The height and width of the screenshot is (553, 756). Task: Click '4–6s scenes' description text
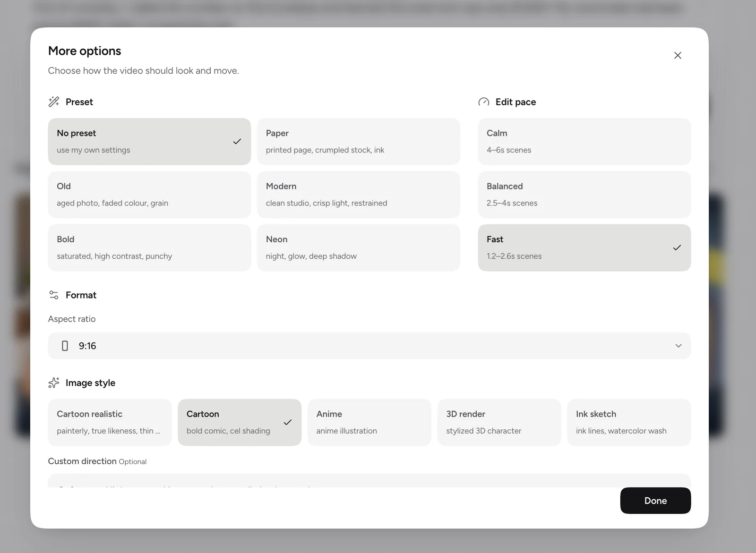[509, 150]
